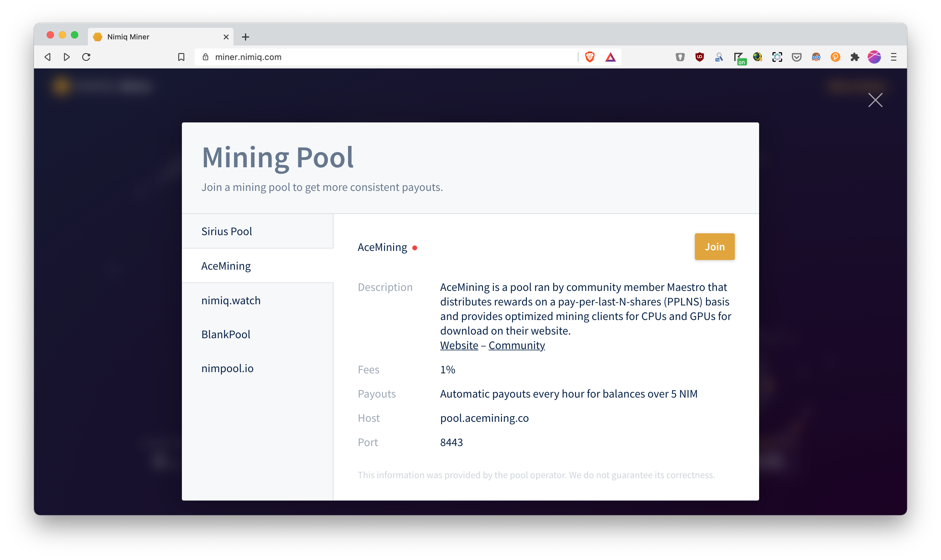Open the browser hamburger menu
941x560 pixels.
pos(893,57)
